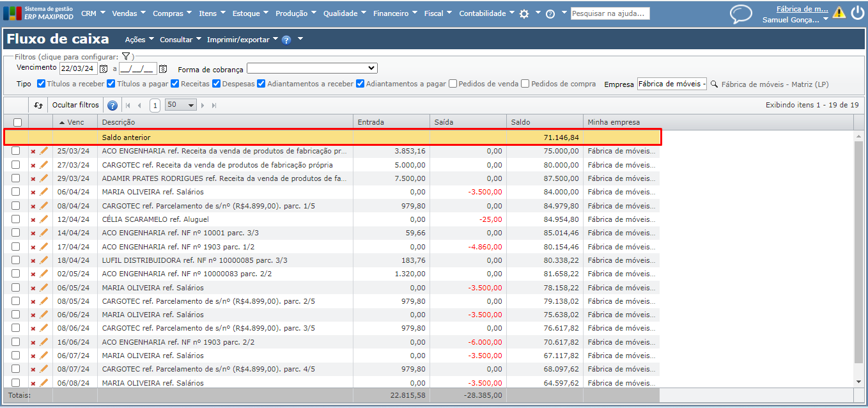Open the Forma de cobrança dropdown
The image size is (868, 408).
click(312, 68)
